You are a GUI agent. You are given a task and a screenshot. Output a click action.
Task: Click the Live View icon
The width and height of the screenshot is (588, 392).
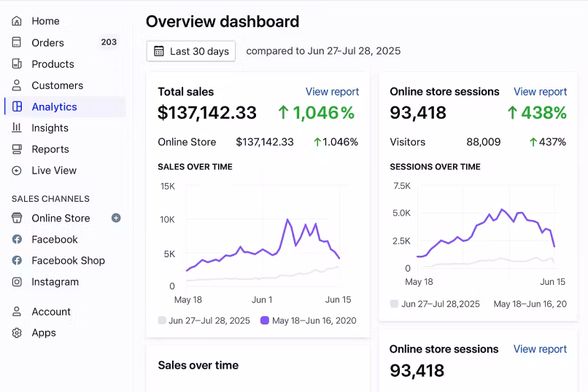coord(17,170)
